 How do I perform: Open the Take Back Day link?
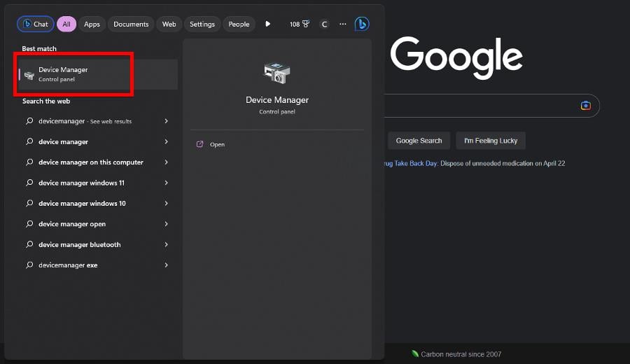click(x=411, y=164)
